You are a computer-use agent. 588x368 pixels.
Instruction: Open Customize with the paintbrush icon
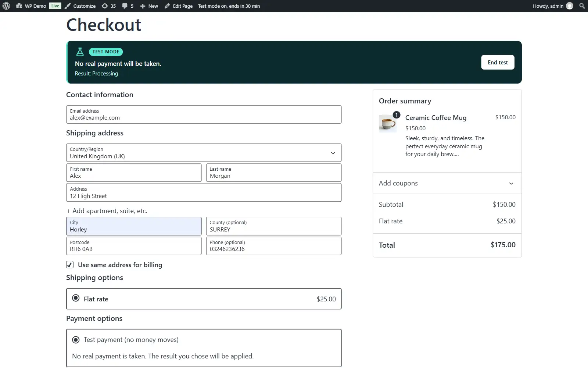click(68, 6)
